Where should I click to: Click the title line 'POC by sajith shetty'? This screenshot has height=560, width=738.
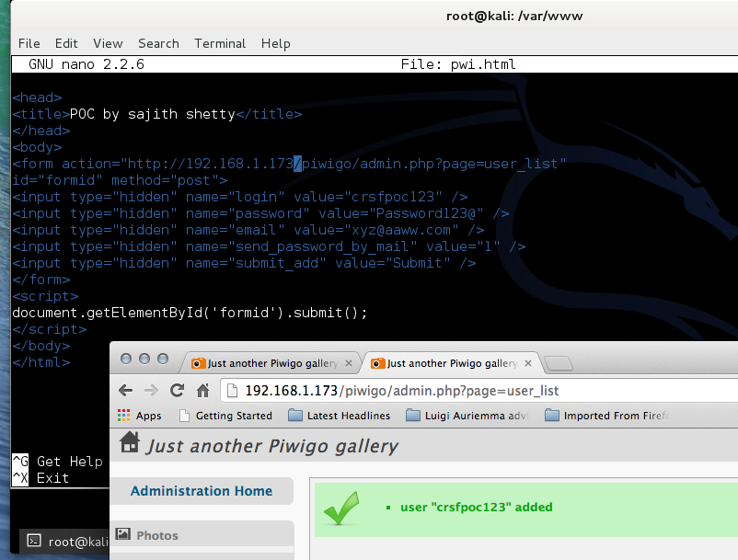tap(157, 114)
